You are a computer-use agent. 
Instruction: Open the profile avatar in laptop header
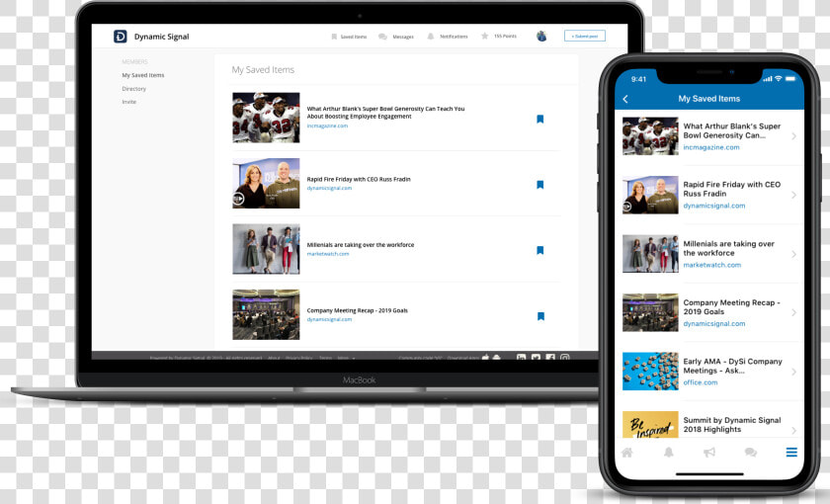click(541, 36)
